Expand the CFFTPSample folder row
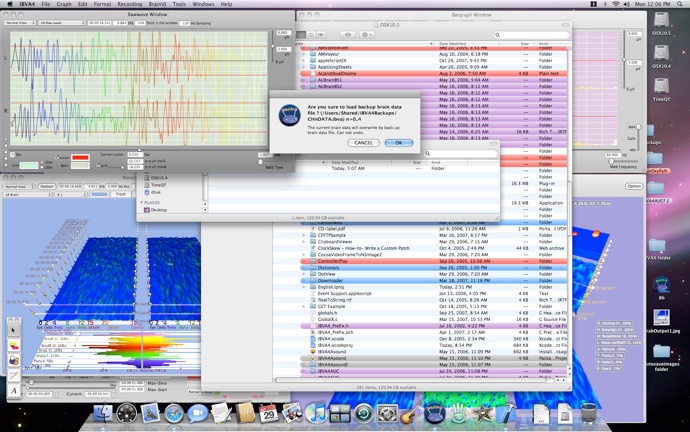 pyautogui.click(x=304, y=235)
